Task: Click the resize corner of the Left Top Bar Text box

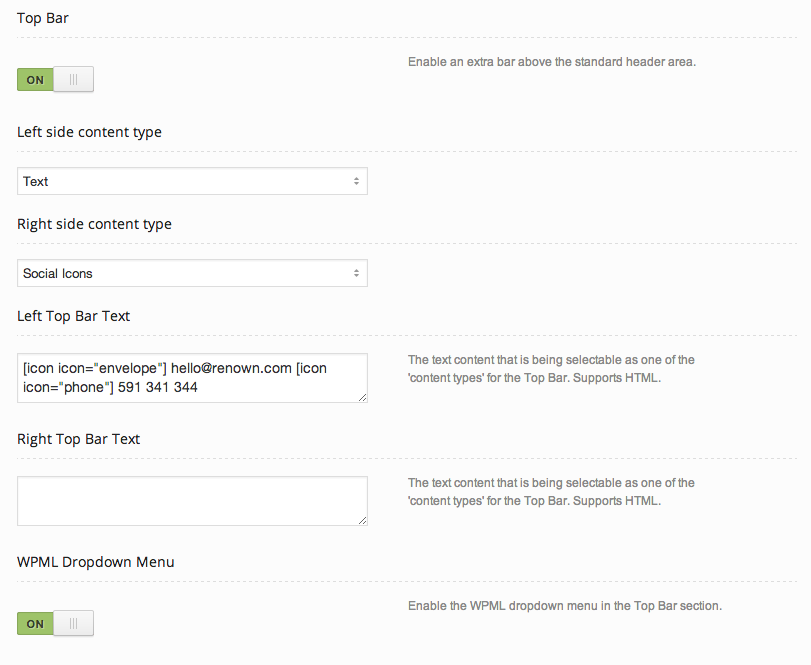Action: (362, 397)
